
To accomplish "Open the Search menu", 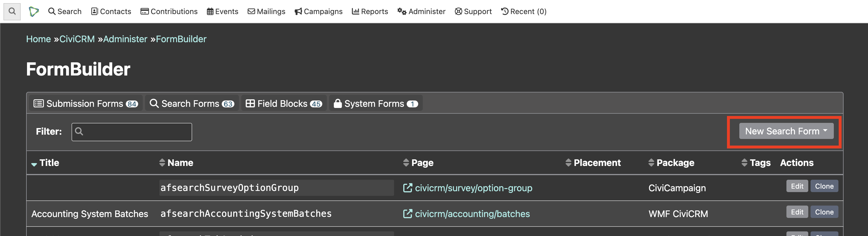I will tap(65, 11).
